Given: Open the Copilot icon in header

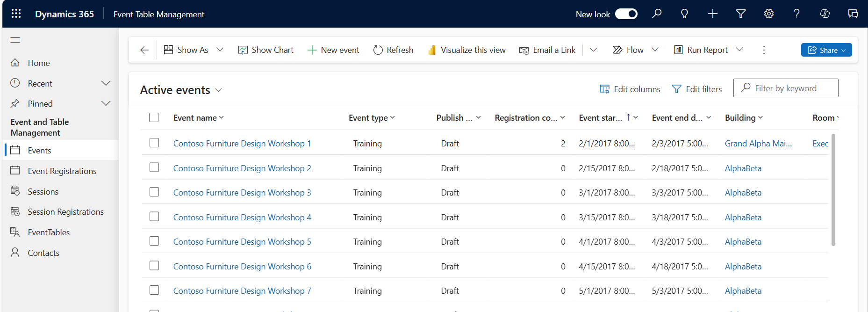Looking at the screenshot, I should pyautogui.click(x=825, y=14).
